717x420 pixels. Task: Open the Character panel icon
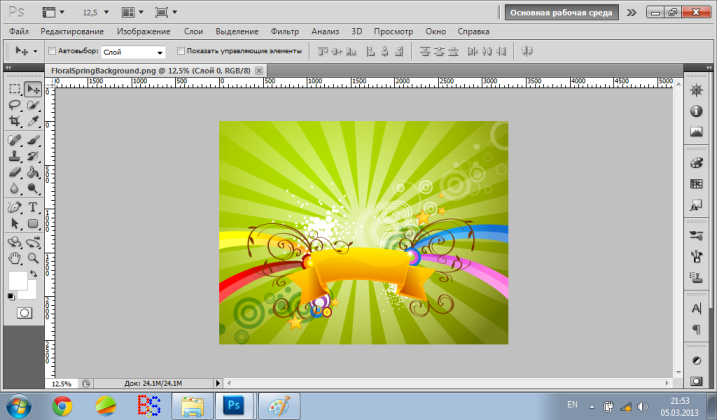tap(696, 308)
